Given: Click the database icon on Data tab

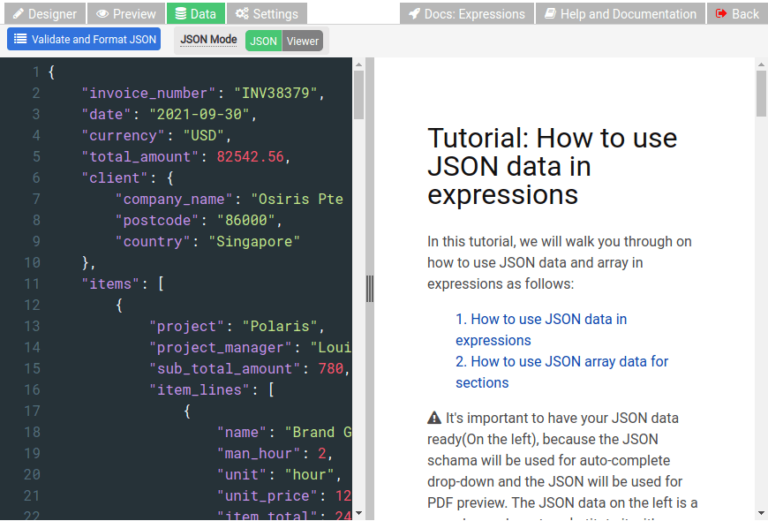Looking at the screenshot, I should [x=180, y=14].
